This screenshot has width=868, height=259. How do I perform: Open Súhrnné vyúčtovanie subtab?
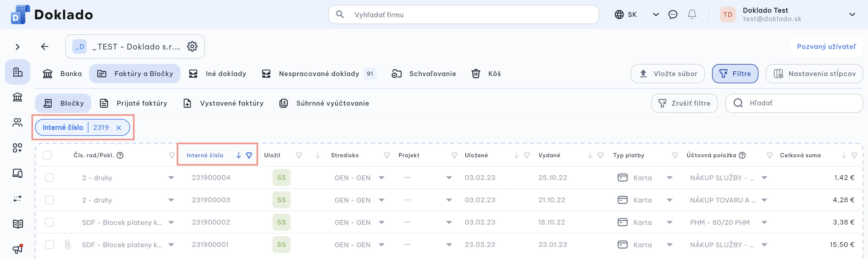(324, 103)
